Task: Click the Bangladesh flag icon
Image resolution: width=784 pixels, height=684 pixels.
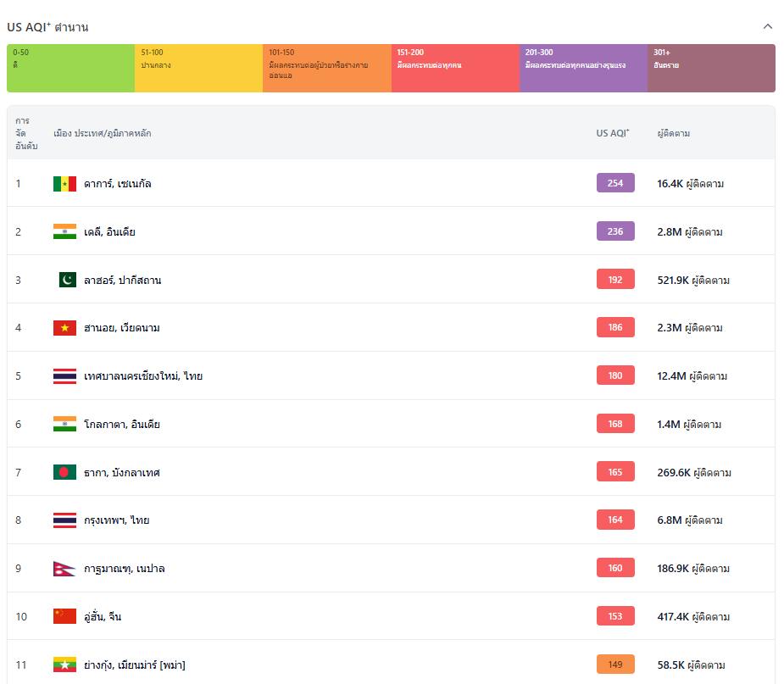Action: click(64, 472)
